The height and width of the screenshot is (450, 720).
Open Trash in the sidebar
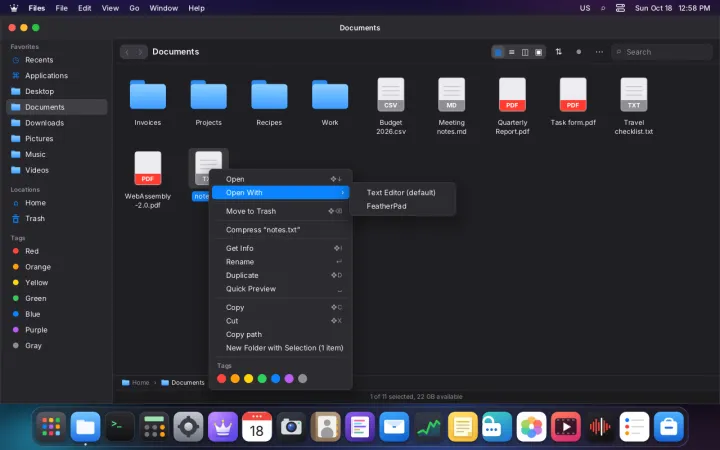coord(57,219)
